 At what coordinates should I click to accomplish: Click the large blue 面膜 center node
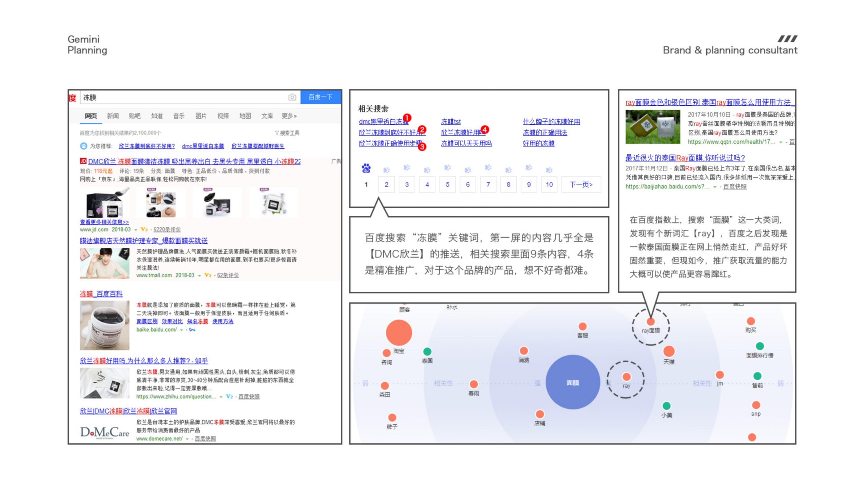pyautogui.click(x=573, y=382)
